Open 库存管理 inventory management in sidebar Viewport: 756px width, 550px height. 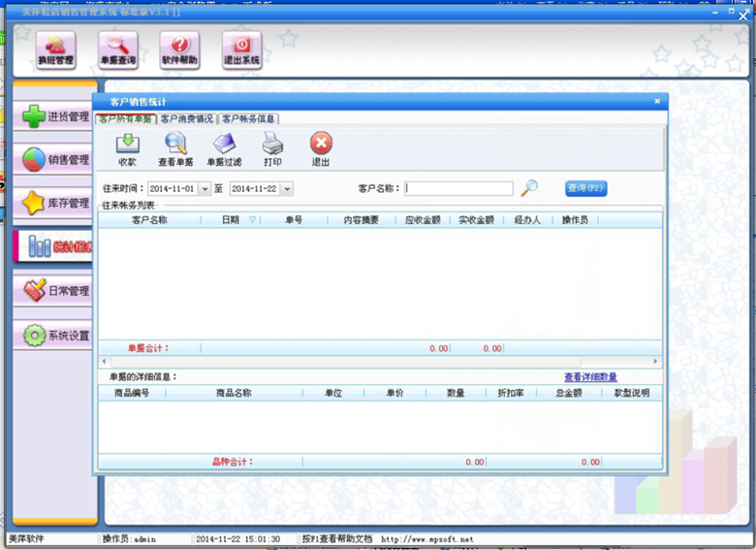54,203
